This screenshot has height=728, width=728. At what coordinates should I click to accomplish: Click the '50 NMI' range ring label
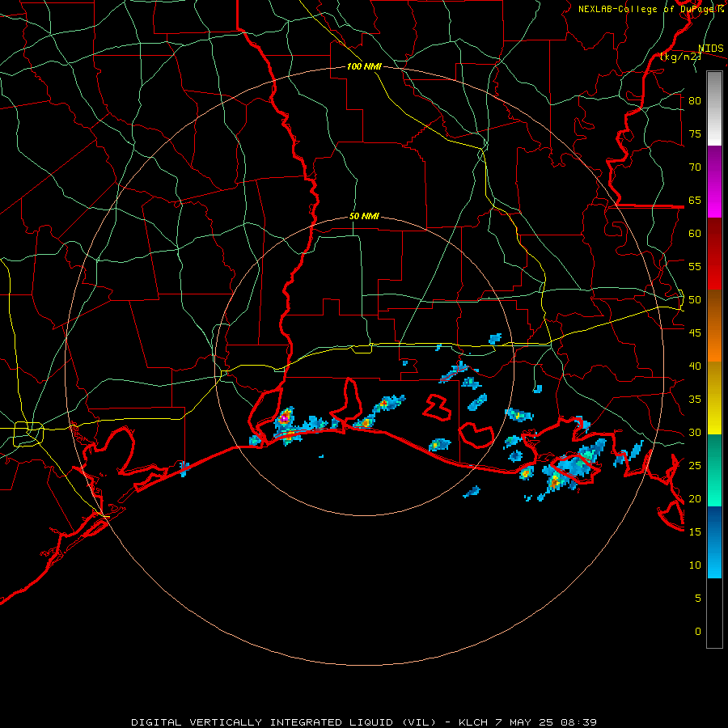[x=364, y=216]
